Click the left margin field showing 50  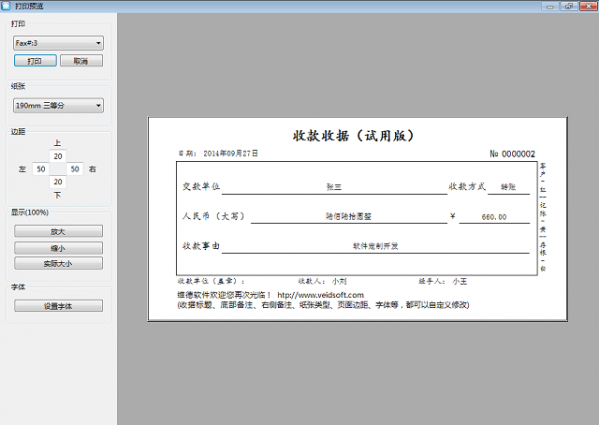[41, 169]
